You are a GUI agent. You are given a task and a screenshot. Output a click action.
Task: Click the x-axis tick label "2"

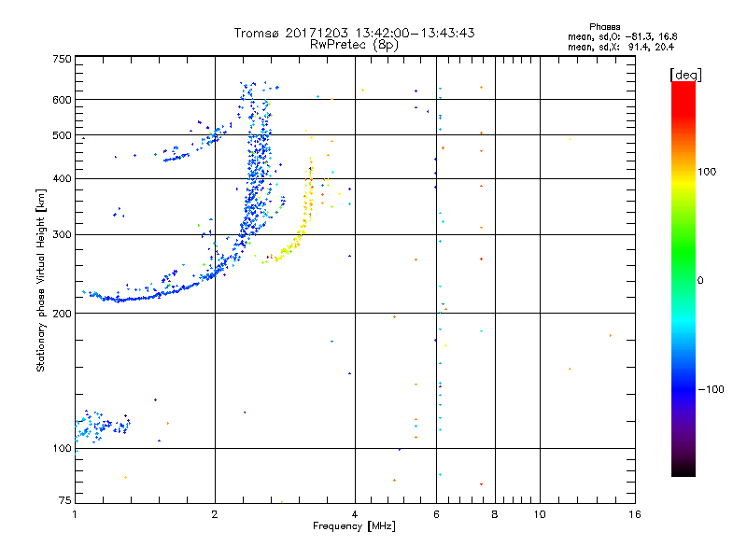215,514
